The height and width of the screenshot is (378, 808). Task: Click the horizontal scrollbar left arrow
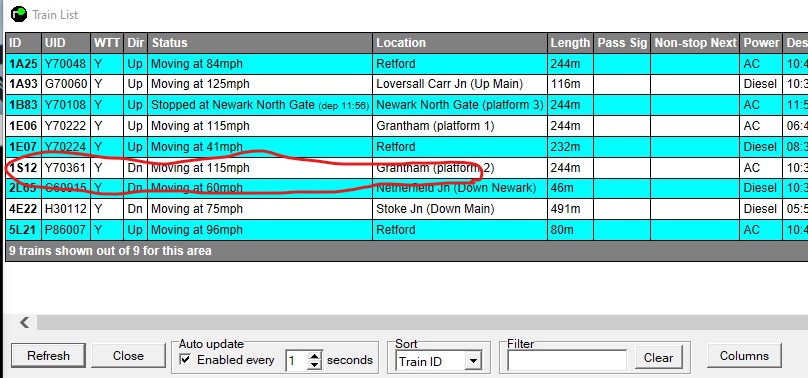pyautogui.click(x=24, y=322)
